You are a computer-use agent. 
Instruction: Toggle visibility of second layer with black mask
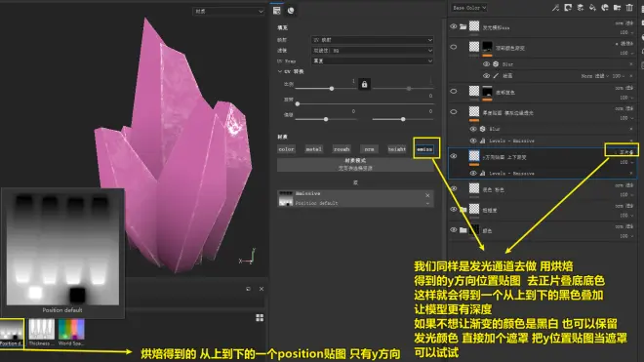tap(454, 47)
